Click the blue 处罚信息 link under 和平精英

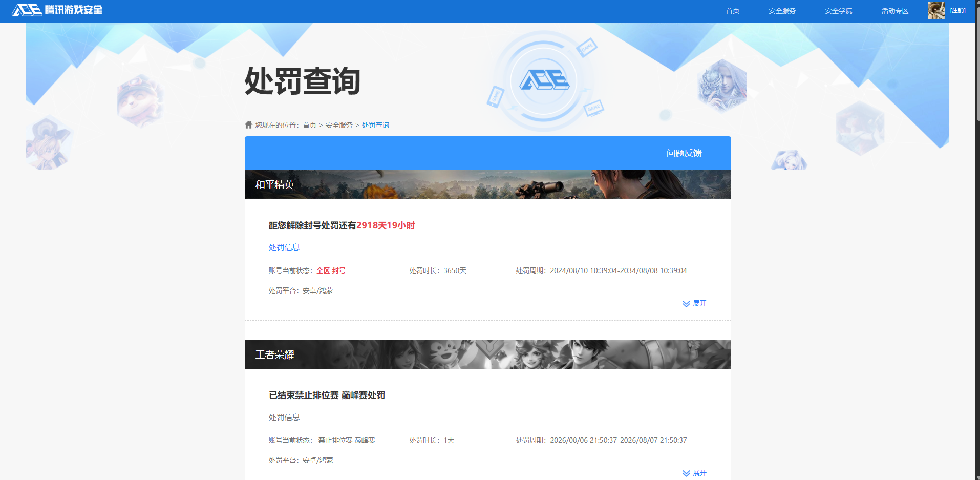tap(284, 247)
